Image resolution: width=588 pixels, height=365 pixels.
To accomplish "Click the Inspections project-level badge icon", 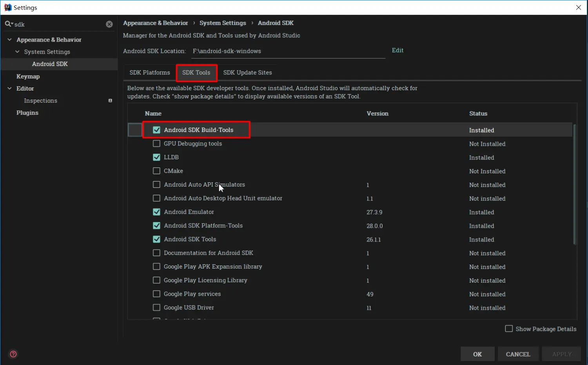I will click(110, 101).
